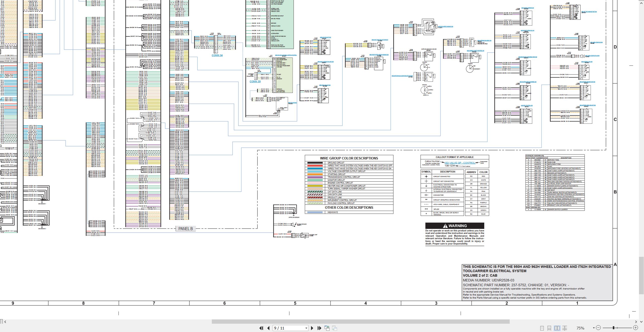The width and height of the screenshot is (644, 332).
Task: Click the DIMMER SWITCH JUMPER row
Action: (555, 210)
